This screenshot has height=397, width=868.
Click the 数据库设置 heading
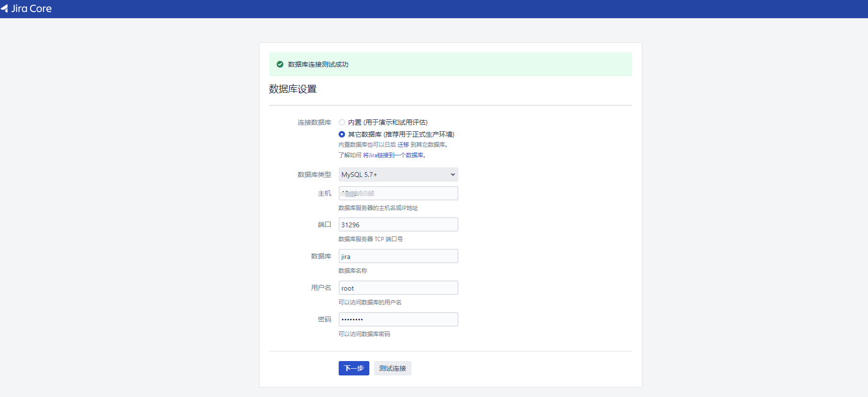(293, 89)
